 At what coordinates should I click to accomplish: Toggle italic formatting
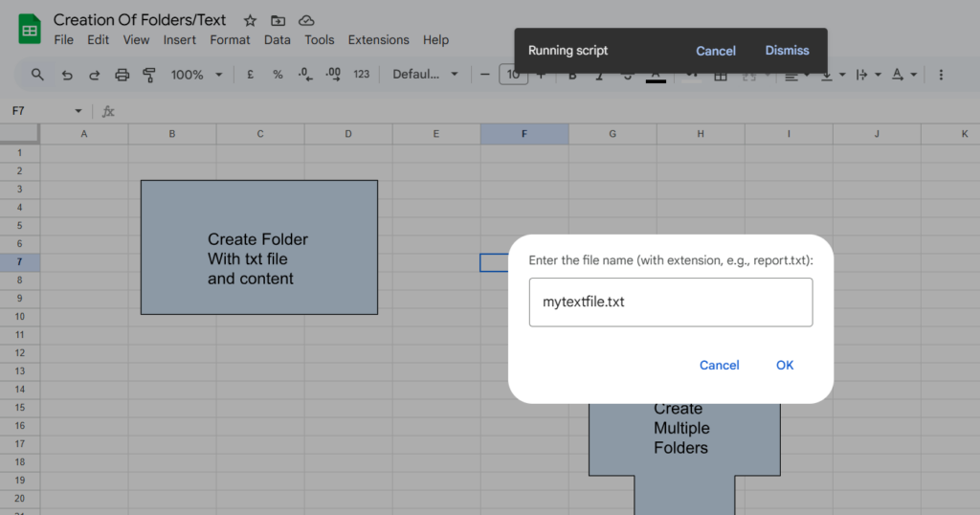pyautogui.click(x=599, y=77)
